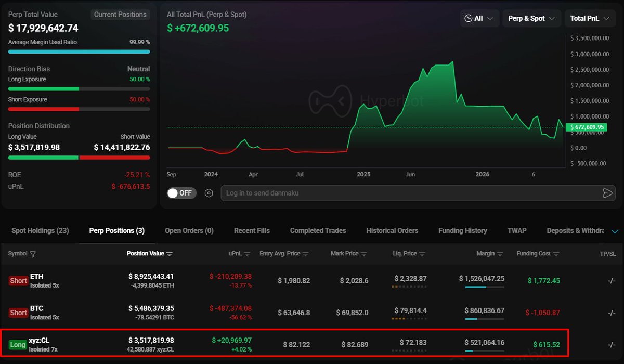Click the ETH symbol name

36,277
